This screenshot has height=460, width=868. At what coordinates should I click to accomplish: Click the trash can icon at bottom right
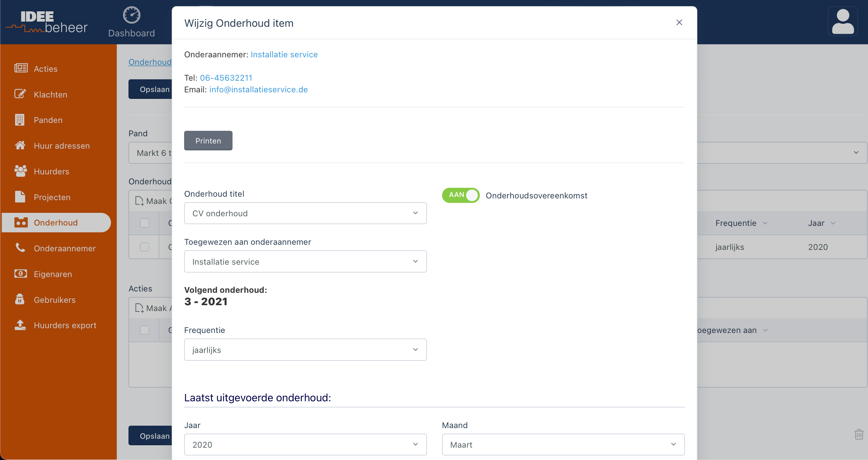pyautogui.click(x=859, y=434)
